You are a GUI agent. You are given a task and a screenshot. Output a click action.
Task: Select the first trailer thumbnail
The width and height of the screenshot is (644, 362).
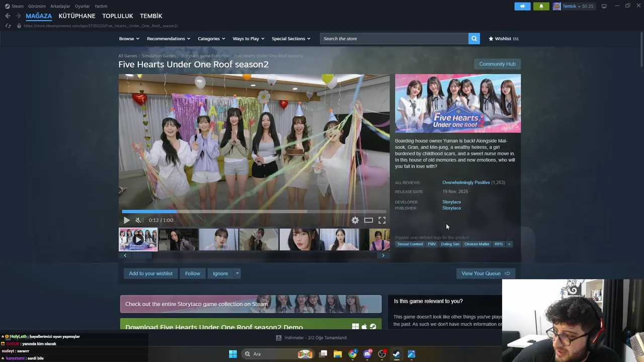[138, 239]
